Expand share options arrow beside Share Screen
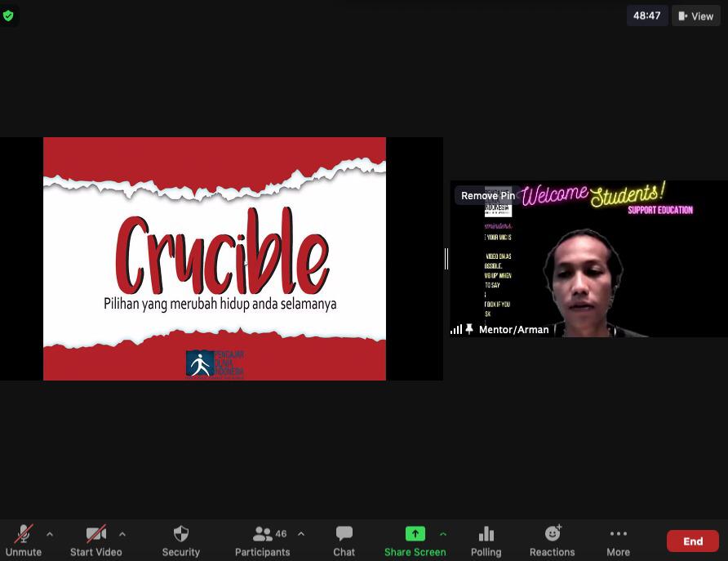Screen dimensions: 728x561 [443, 534]
